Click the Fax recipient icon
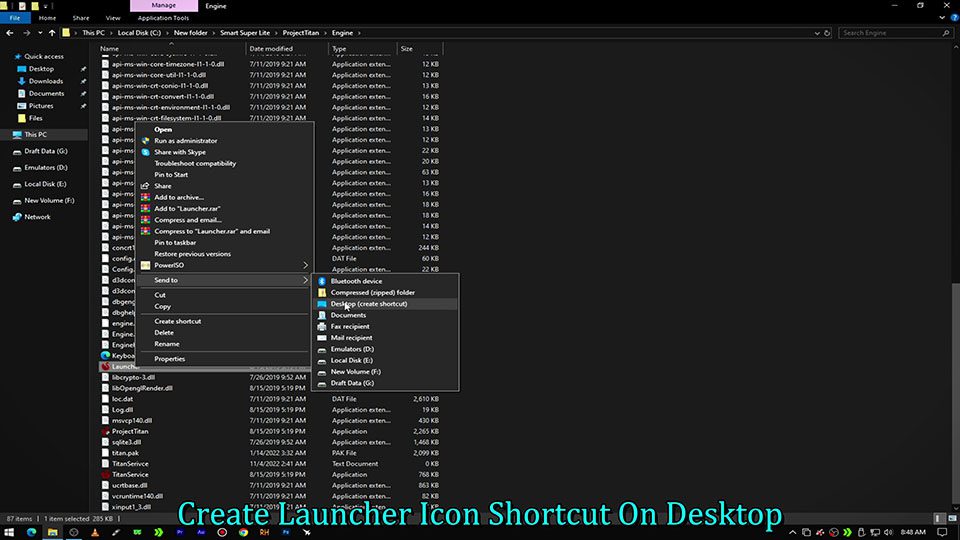960x540 pixels. [322, 326]
